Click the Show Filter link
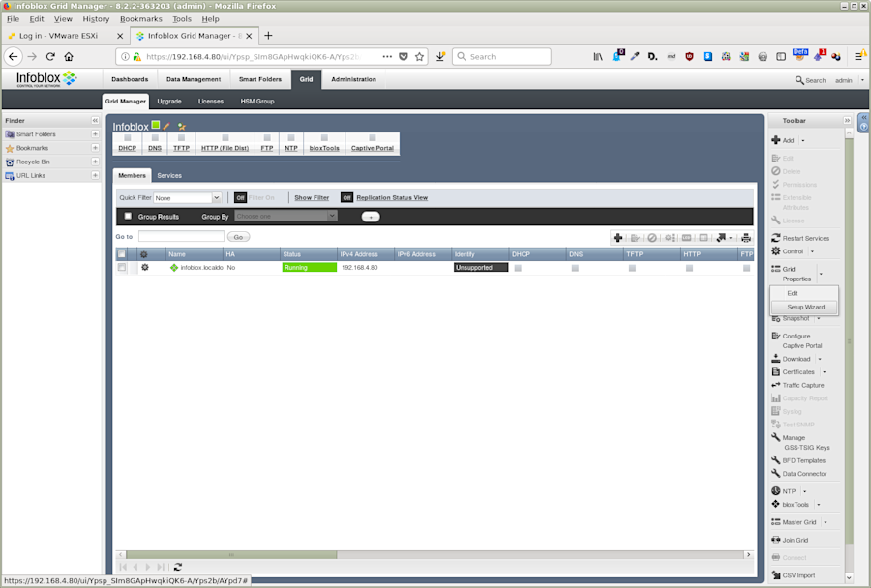871x588 pixels. [312, 197]
